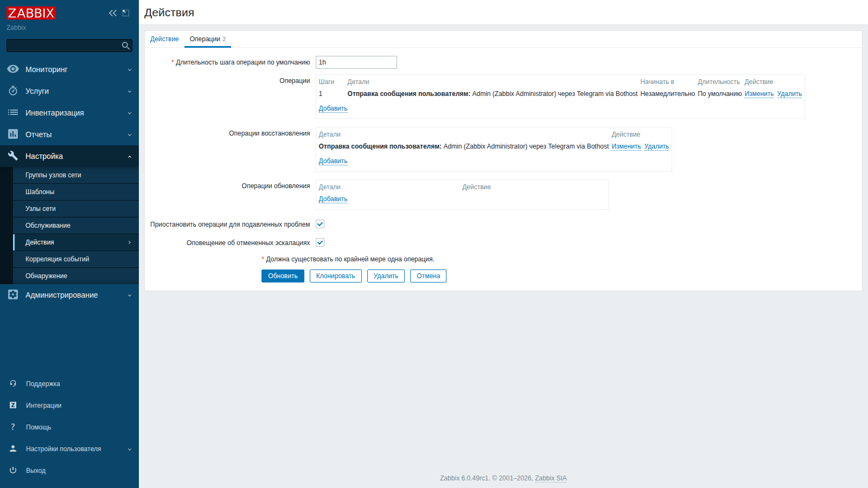
Task: Open Шаблоны submenu item
Action: pos(76,192)
